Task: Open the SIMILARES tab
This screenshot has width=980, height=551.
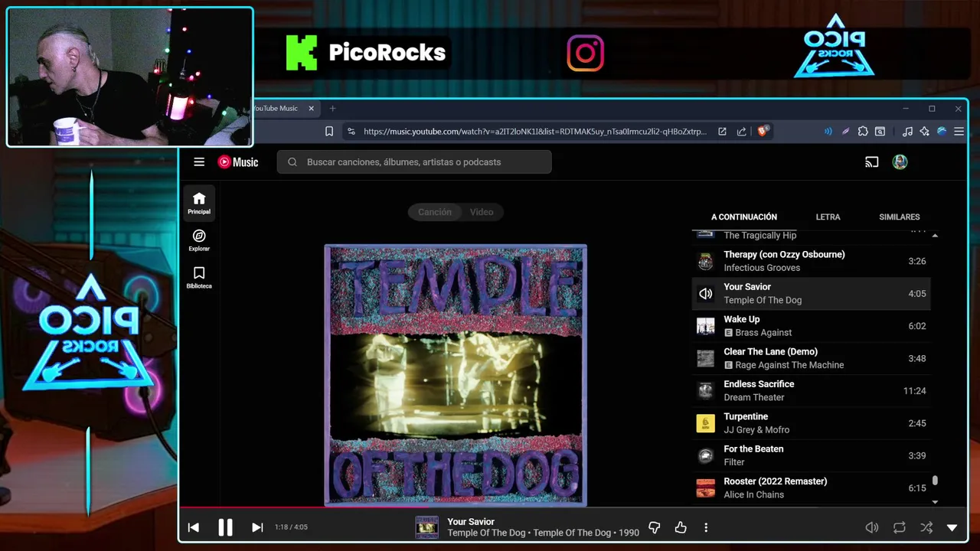Action: tap(899, 217)
